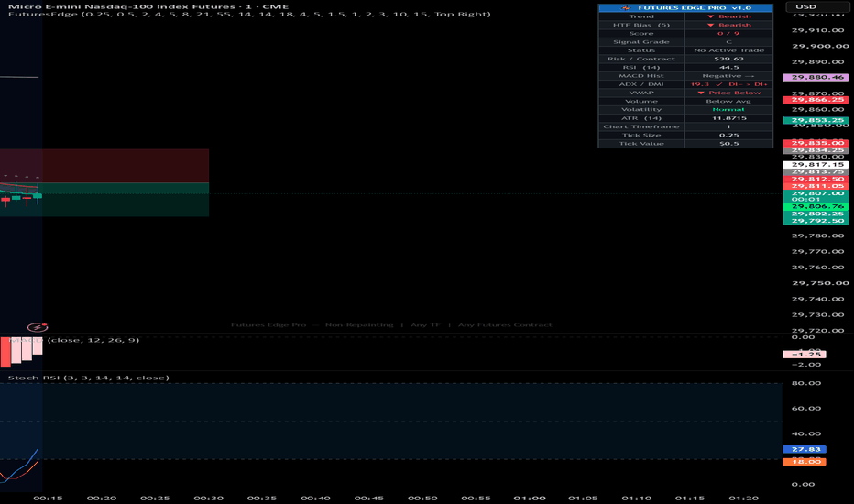Screen dimensions: 854x504
Task: Click the FUTURES EDGE PRO v1.0 table header
Action: point(685,7)
